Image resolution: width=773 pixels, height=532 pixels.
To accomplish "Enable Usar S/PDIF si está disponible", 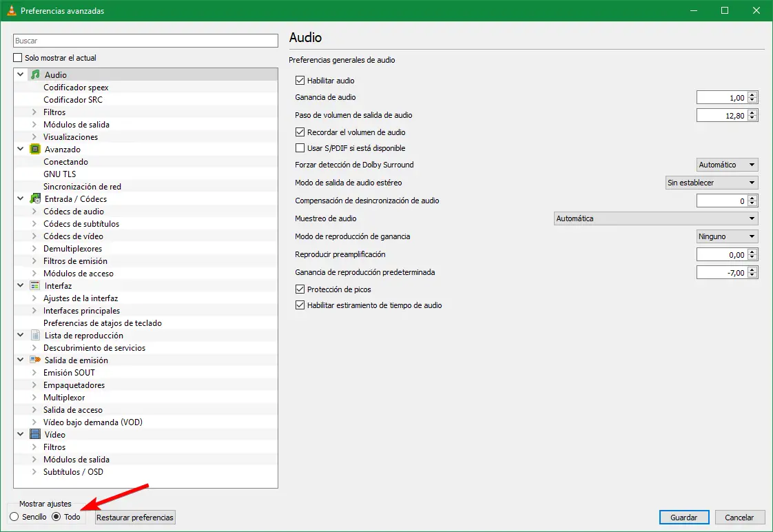I will tap(300, 148).
